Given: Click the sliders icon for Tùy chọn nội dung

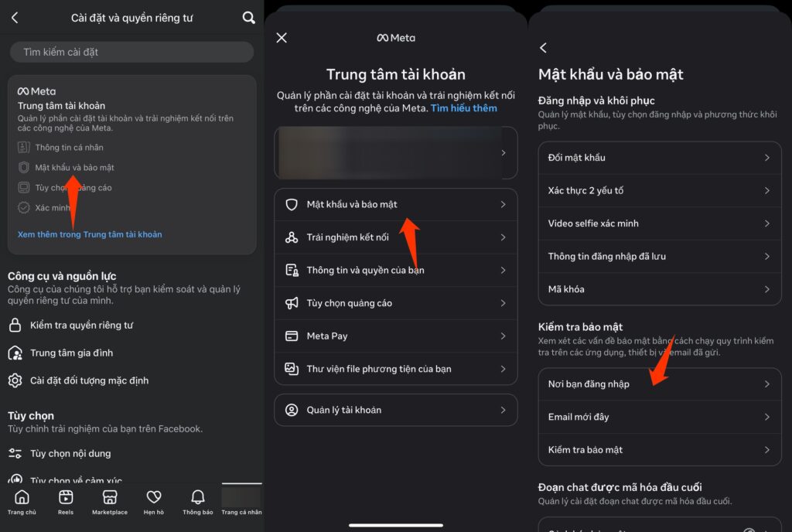Looking at the screenshot, I should click(15, 453).
